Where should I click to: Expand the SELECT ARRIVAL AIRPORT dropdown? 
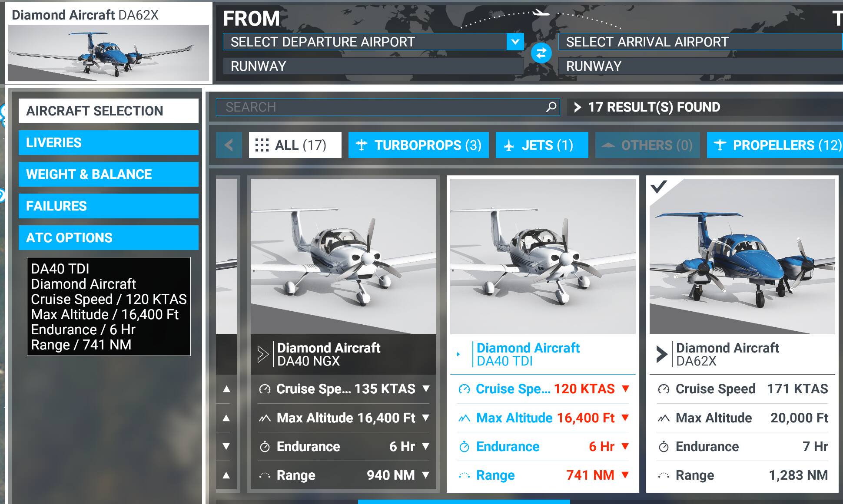pyautogui.click(x=703, y=41)
